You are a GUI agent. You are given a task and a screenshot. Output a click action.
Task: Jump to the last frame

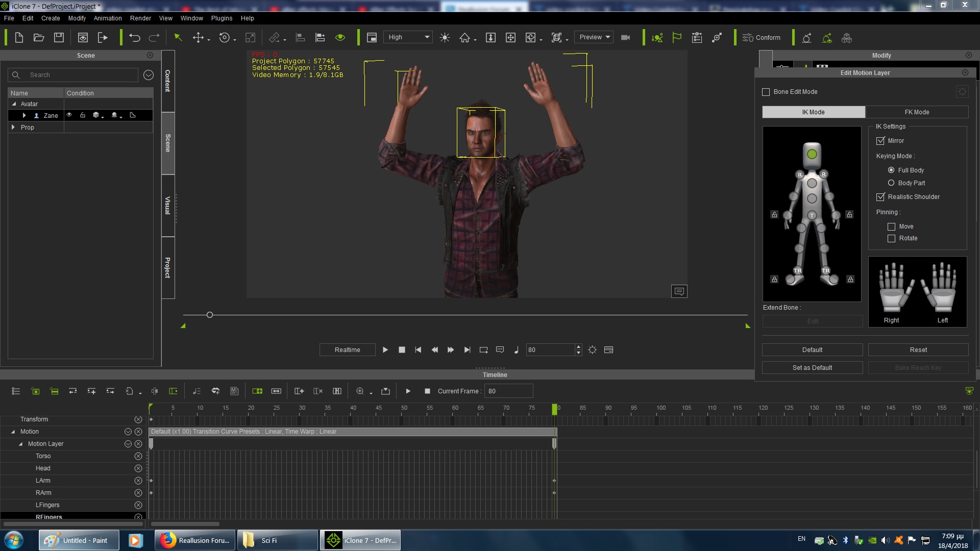tap(467, 350)
